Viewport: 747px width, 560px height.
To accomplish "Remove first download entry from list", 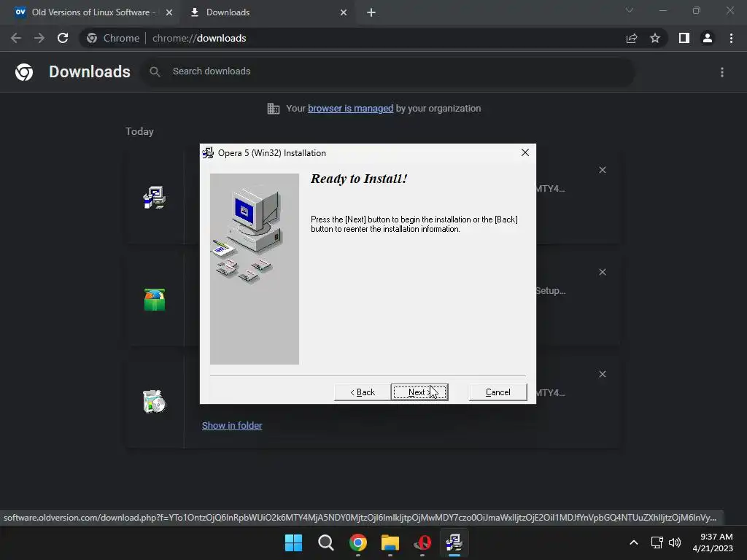I will click(x=602, y=170).
